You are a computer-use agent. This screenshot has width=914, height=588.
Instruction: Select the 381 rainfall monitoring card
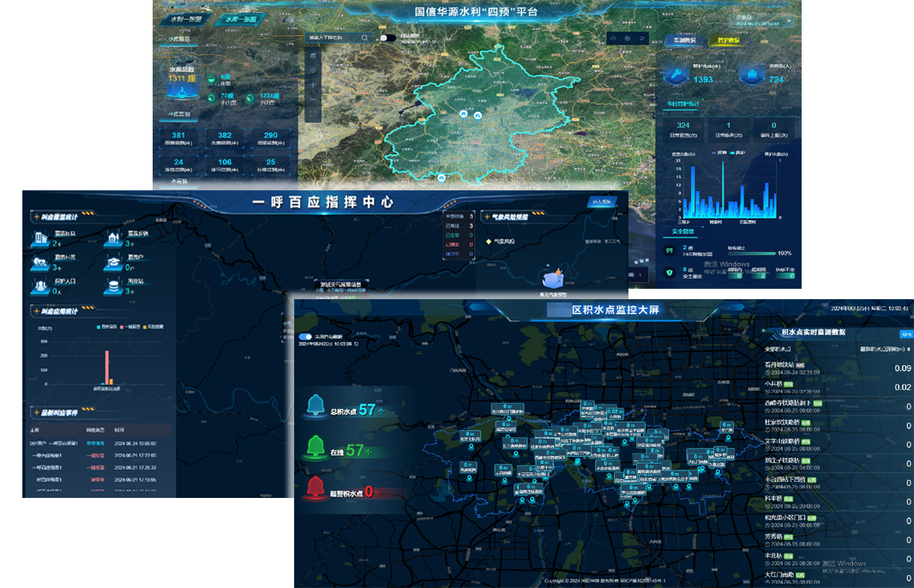click(178, 138)
